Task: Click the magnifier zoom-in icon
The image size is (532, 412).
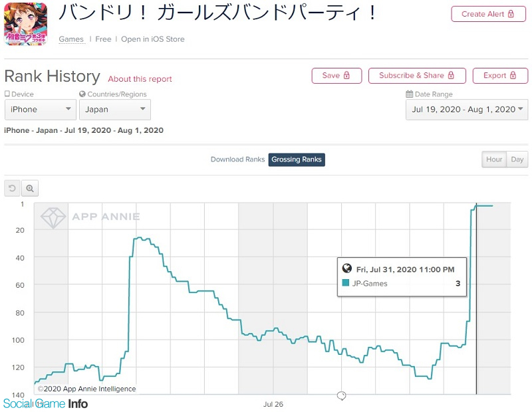Action: click(x=30, y=189)
